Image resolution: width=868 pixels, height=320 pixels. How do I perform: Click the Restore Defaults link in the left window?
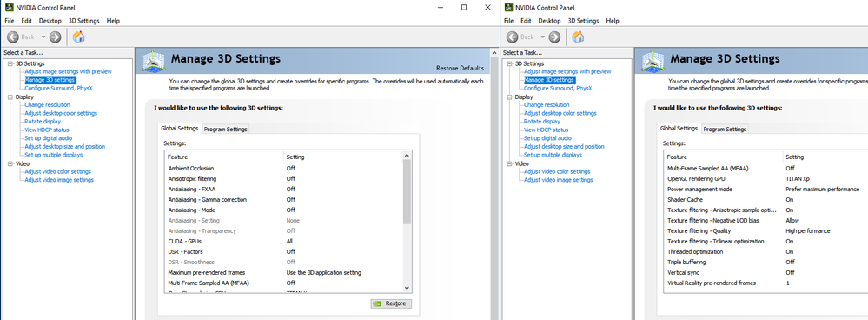(x=460, y=68)
